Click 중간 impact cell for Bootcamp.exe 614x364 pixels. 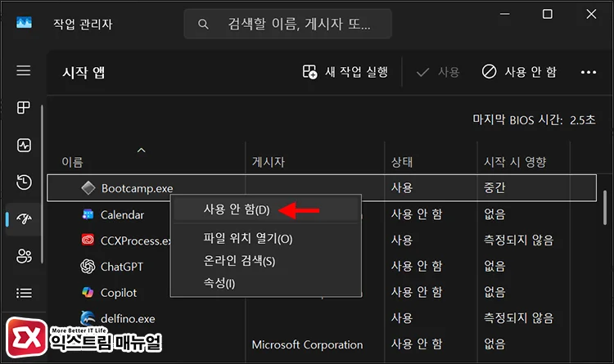(x=494, y=187)
